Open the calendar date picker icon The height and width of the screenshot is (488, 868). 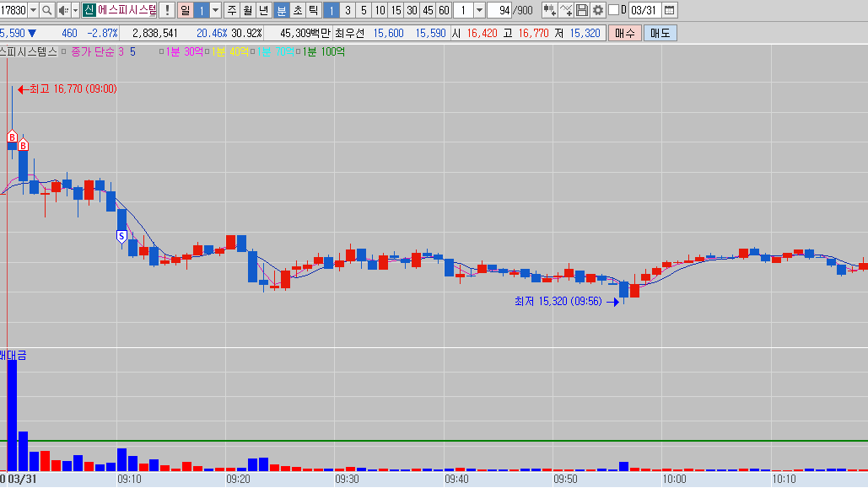670,10
